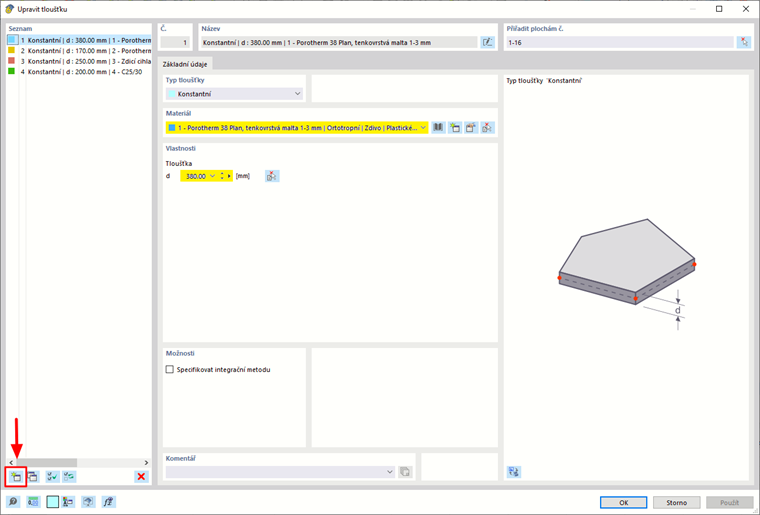
Task: Pick surfaces graphically next to '1-16'
Action: click(x=744, y=43)
